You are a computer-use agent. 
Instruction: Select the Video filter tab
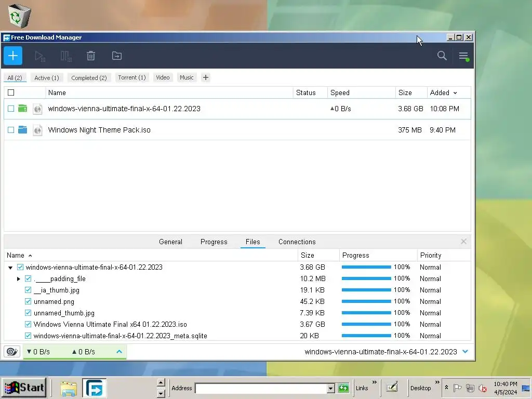163,77
